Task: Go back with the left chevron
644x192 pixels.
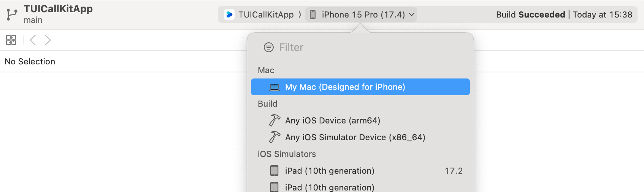Action: 33,40
